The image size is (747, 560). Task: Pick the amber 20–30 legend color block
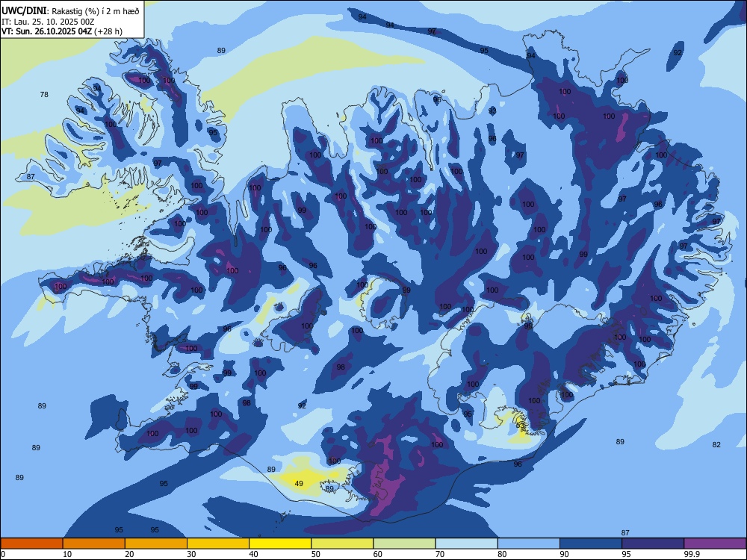(x=156, y=544)
